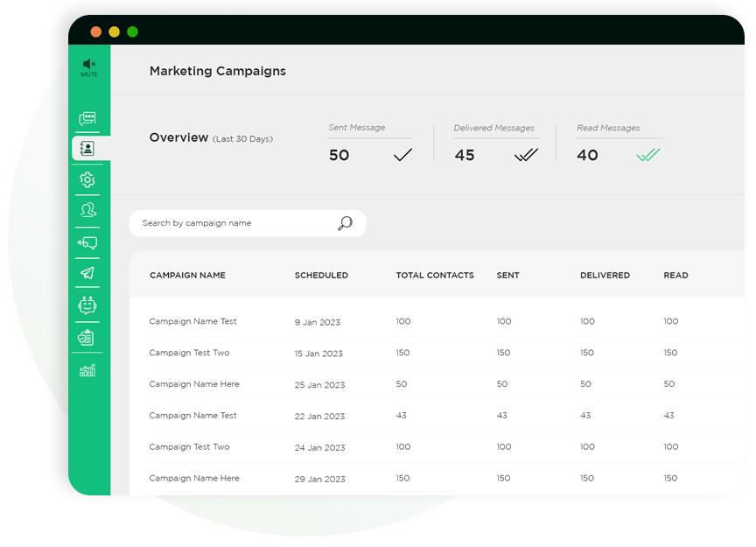Click the Delivered Messages label
Image resolution: width=756 pixels, height=547 pixels.
click(x=493, y=128)
